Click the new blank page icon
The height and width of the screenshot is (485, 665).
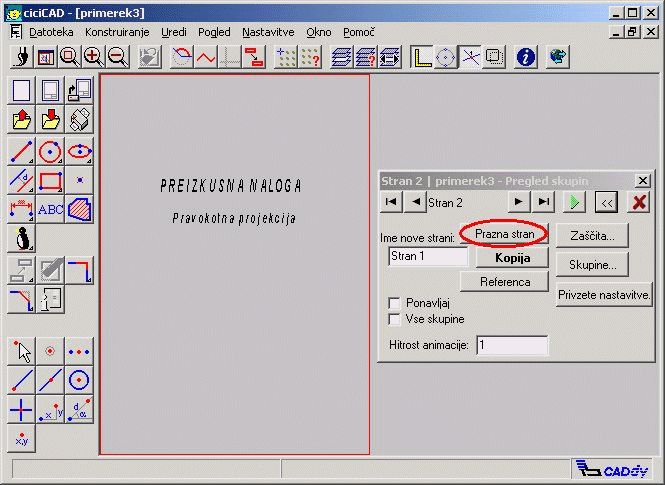[21, 90]
